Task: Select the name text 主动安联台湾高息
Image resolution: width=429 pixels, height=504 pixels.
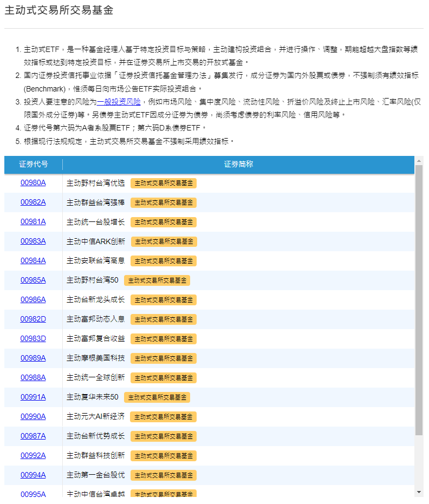Action: click(x=95, y=261)
